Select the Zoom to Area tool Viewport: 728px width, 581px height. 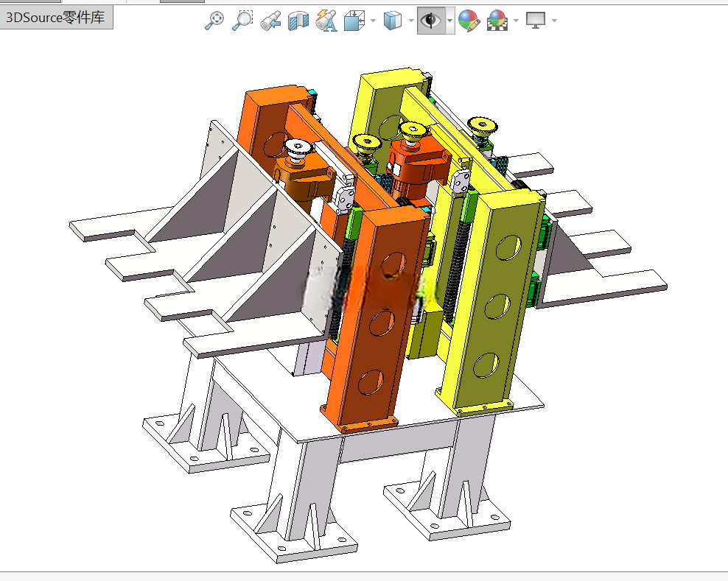point(242,21)
